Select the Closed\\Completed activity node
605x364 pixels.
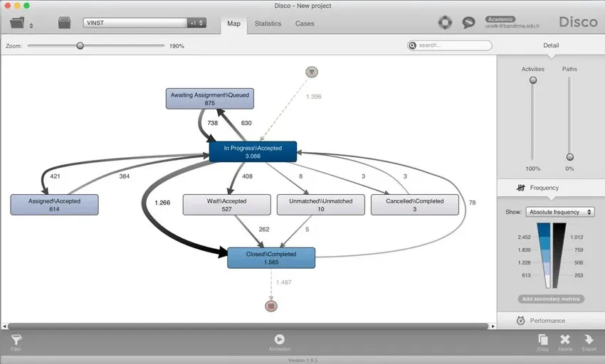[x=271, y=258]
